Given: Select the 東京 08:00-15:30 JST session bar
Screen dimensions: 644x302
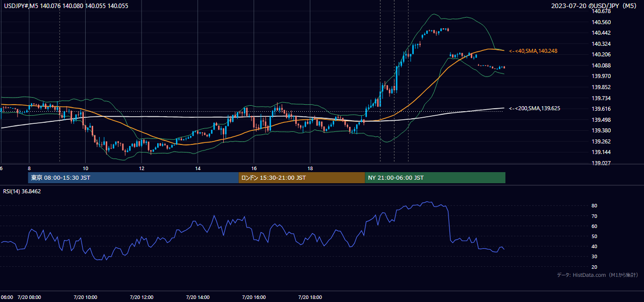Looking at the screenshot, I should coord(134,178).
